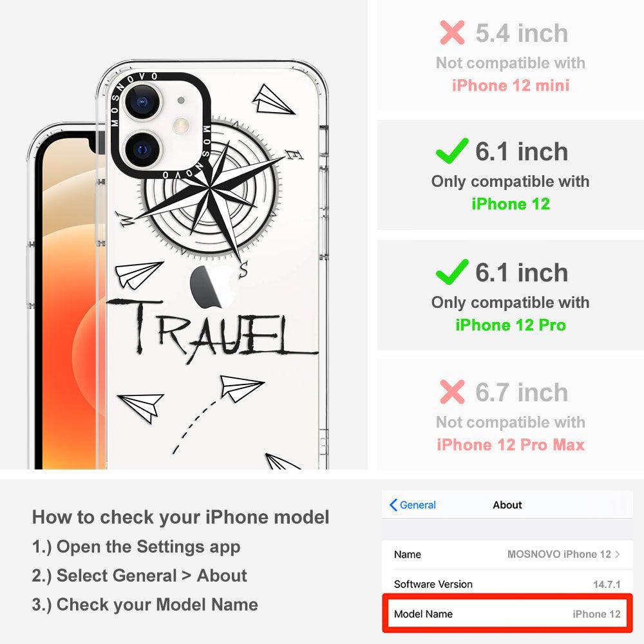Click the compass rose graphic

coord(211,193)
